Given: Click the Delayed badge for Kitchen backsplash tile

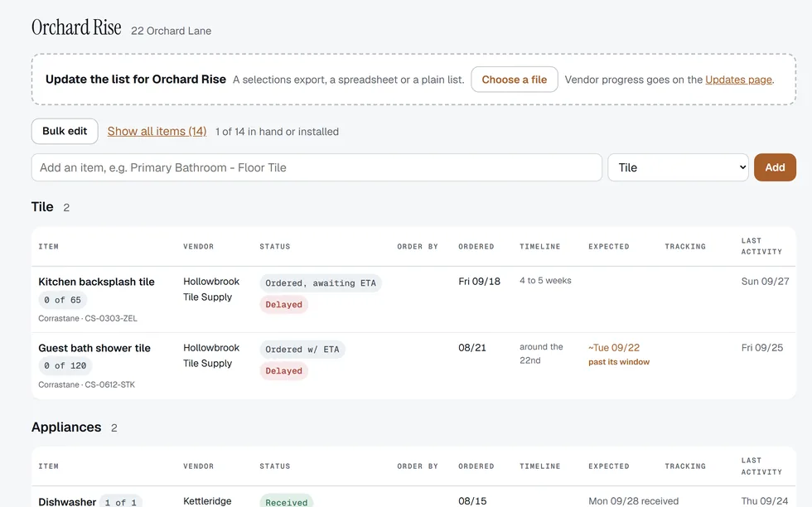Looking at the screenshot, I should coord(283,305).
